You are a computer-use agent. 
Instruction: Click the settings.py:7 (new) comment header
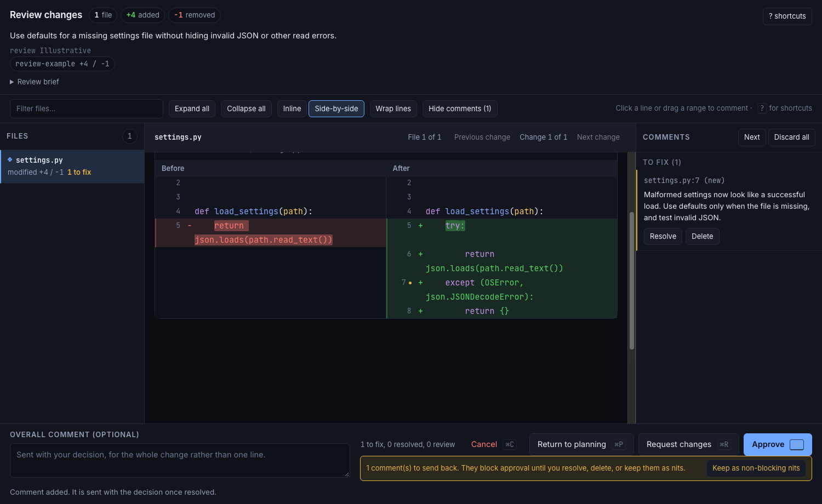pyautogui.click(x=684, y=180)
